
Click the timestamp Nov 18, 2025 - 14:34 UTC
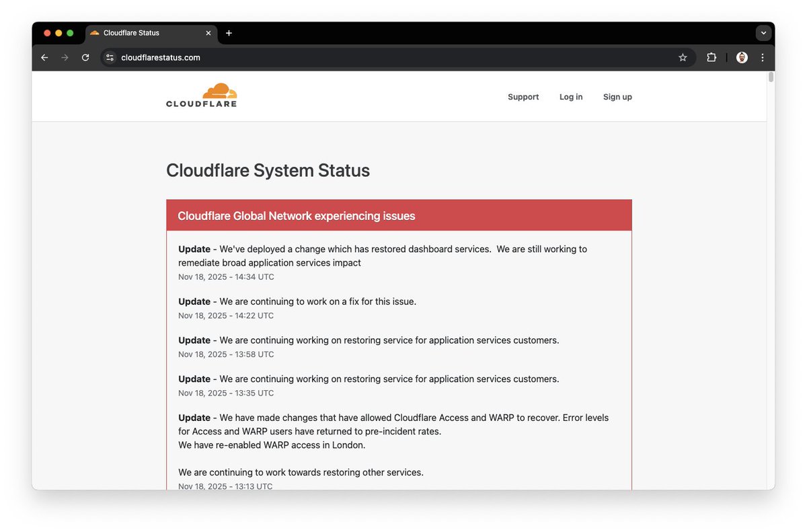pyautogui.click(x=226, y=277)
